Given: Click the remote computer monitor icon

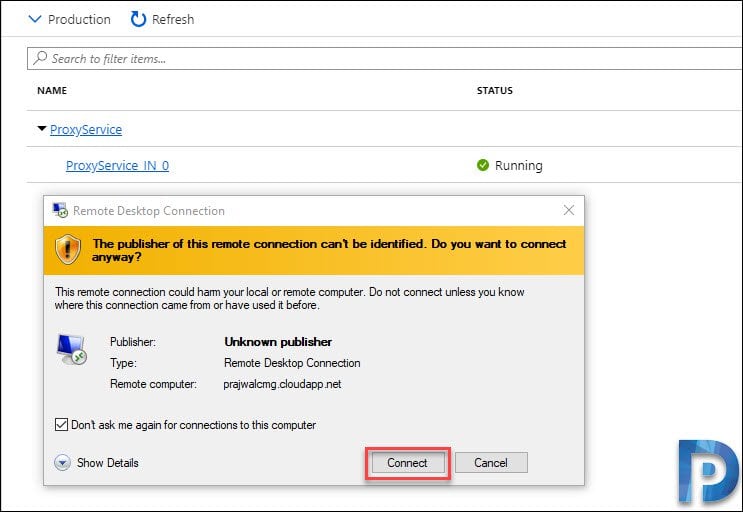Looking at the screenshot, I should 72,350.
